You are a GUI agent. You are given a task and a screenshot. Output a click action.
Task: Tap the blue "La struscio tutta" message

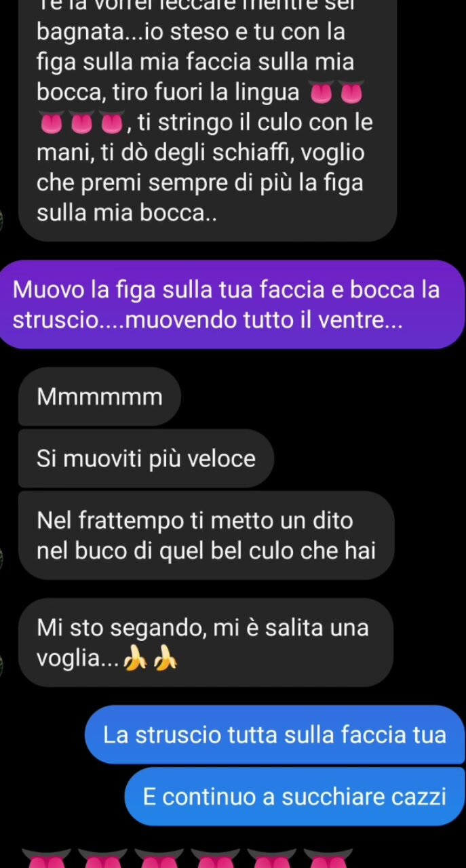point(275,734)
